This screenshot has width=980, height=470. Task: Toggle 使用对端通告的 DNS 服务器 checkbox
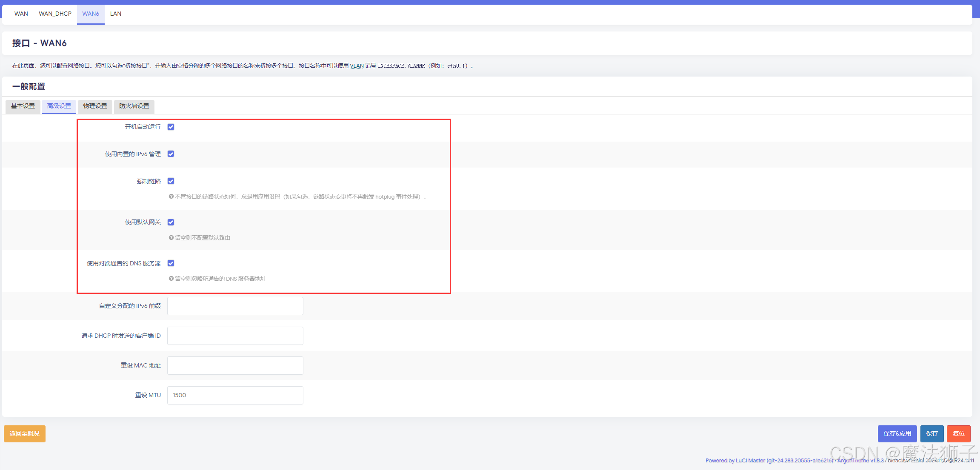click(x=171, y=263)
